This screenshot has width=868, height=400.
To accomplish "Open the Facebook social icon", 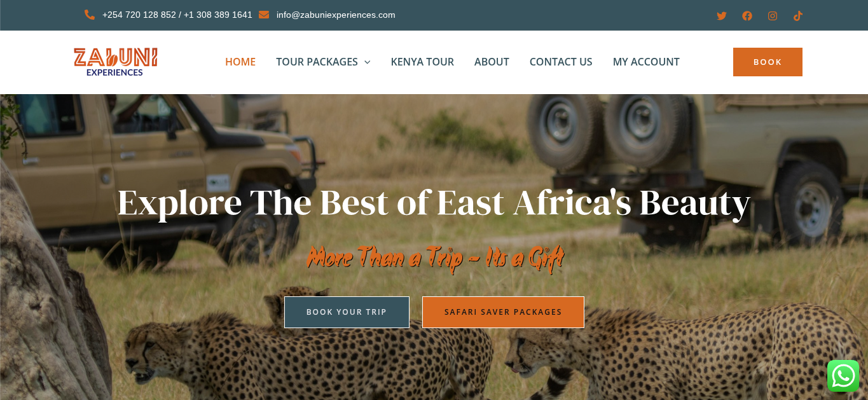I will coord(747,16).
